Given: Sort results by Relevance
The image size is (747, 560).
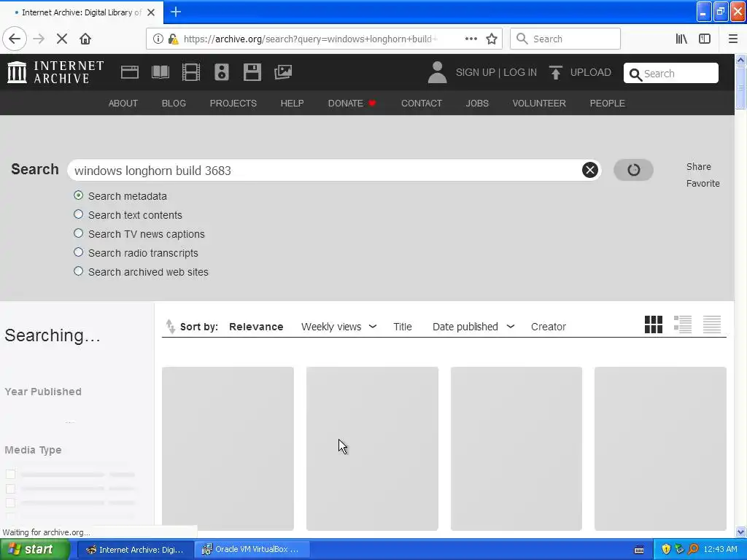Looking at the screenshot, I should coord(256,327).
